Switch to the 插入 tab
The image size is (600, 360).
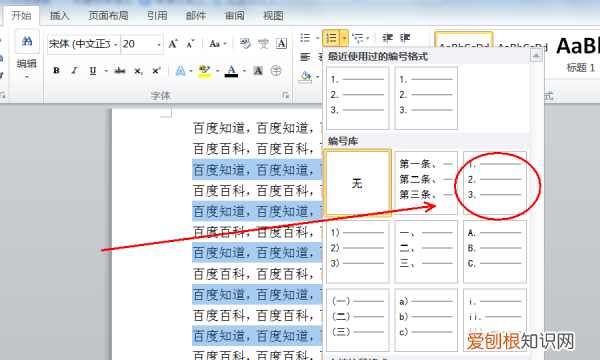tap(60, 16)
